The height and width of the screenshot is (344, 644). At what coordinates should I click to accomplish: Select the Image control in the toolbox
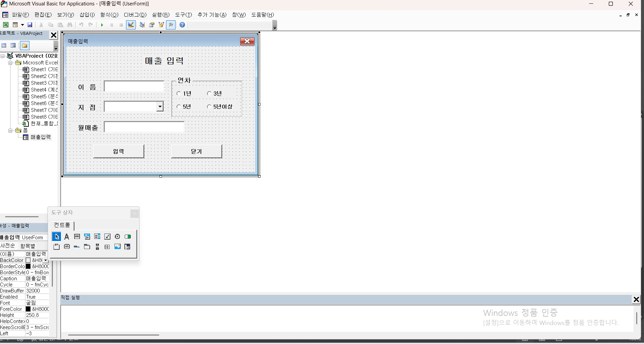(x=117, y=247)
